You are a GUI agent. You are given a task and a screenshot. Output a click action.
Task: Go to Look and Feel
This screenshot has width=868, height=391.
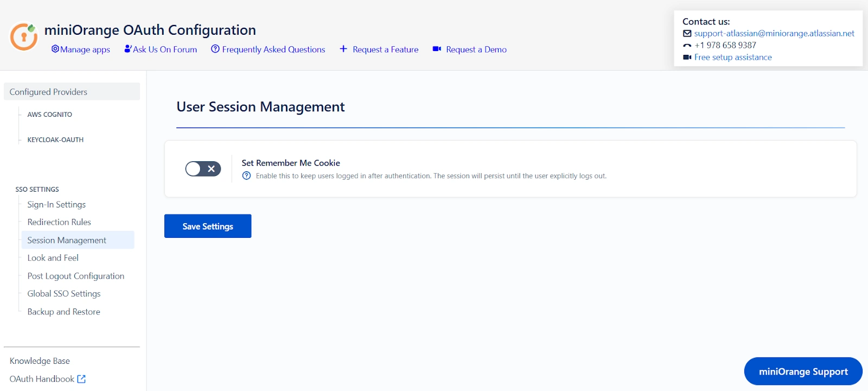tap(53, 258)
